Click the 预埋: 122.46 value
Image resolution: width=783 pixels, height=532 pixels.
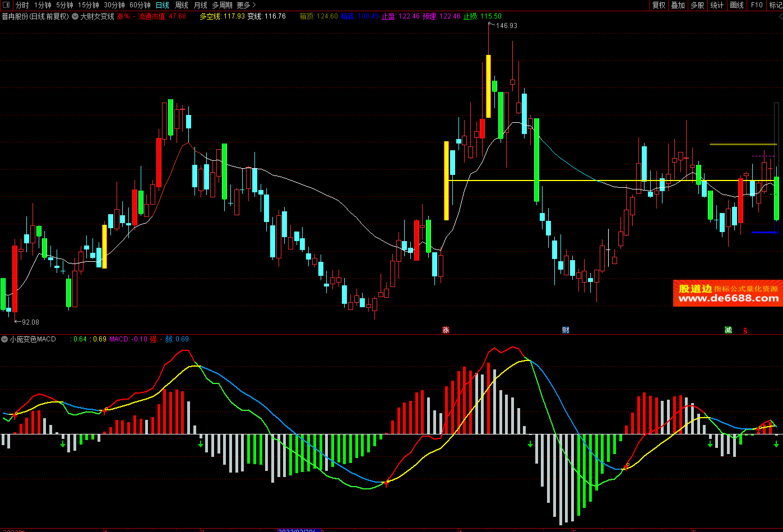(442, 16)
